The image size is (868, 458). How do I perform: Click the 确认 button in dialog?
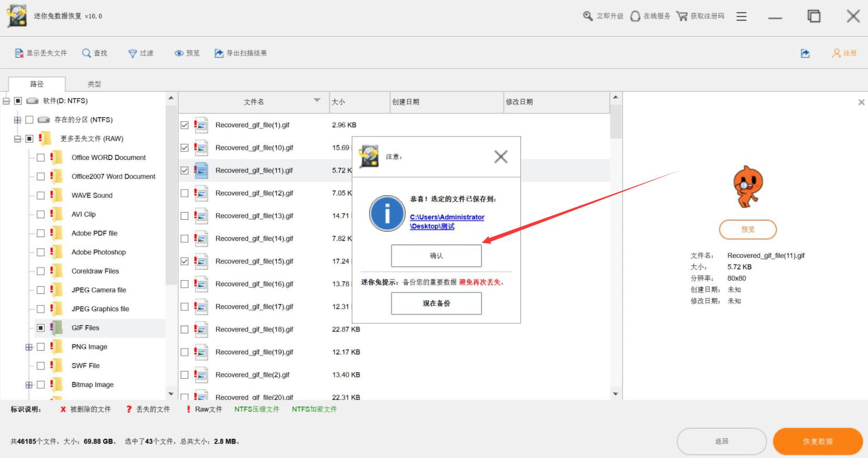tap(436, 256)
